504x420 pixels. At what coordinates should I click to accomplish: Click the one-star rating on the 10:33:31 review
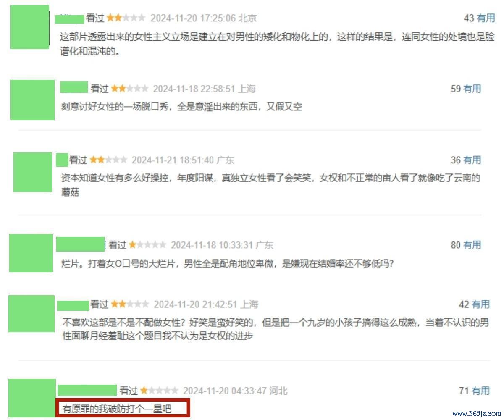pyautogui.click(x=147, y=245)
